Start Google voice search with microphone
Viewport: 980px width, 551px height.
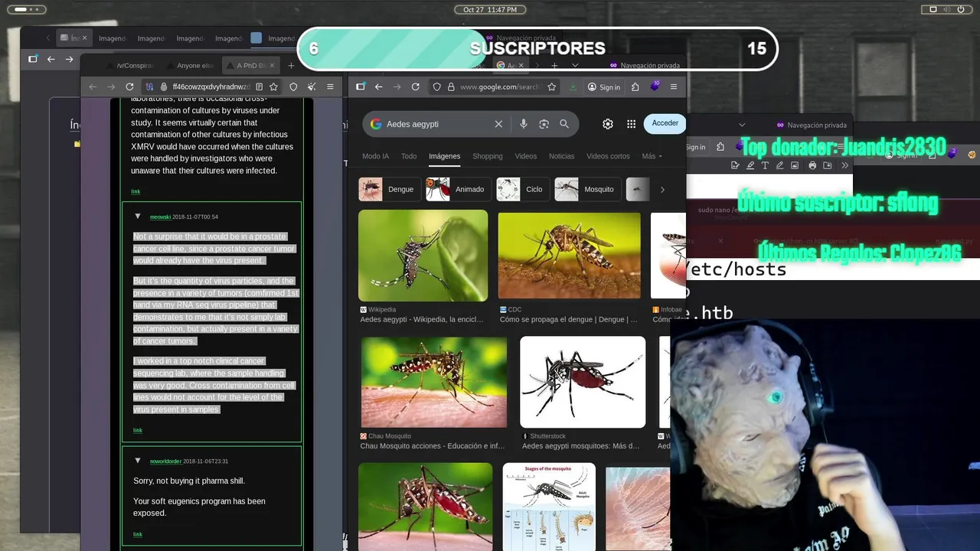pyautogui.click(x=524, y=124)
